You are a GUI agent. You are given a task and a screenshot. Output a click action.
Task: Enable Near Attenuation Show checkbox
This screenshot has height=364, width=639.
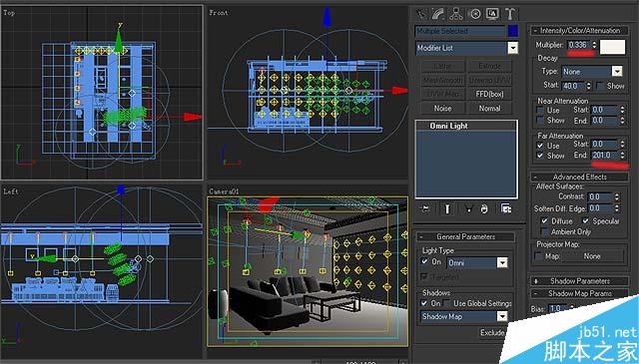coord(540,121)
